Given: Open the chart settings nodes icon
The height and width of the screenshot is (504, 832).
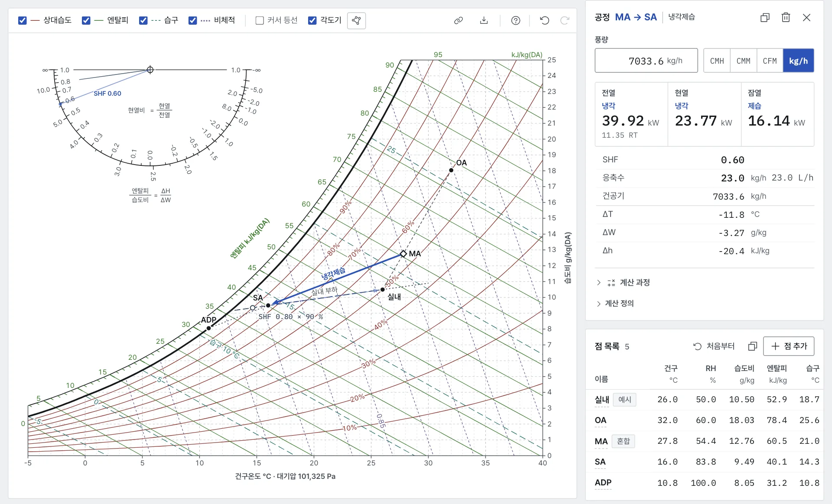Looking at the screenshot, I should coord(356,20).
